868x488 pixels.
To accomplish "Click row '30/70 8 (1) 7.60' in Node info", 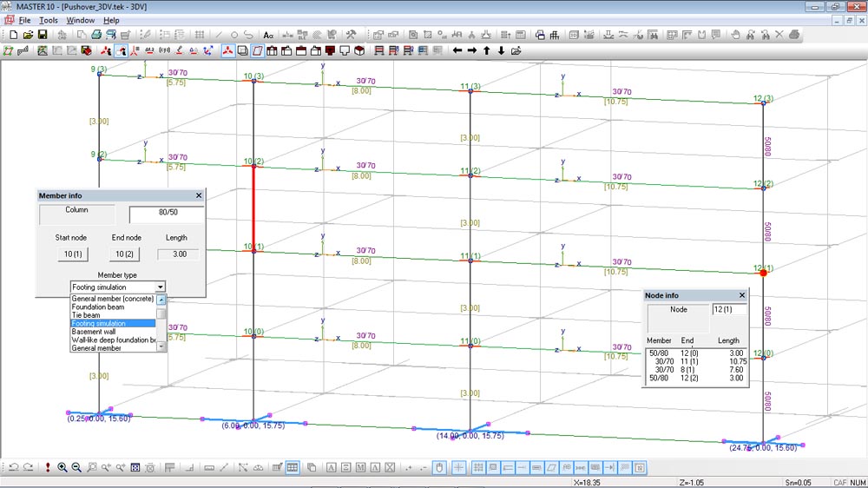I will pyautogui.click(x=696, y=370).
